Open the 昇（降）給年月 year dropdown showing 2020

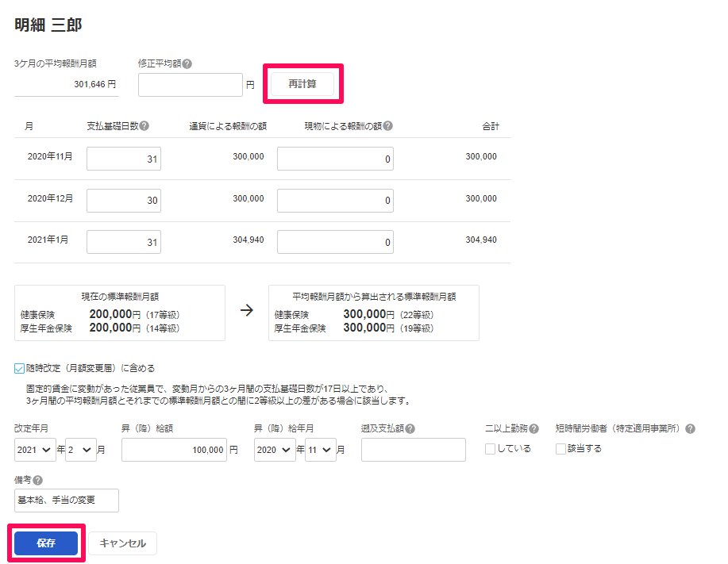[275, 450]
